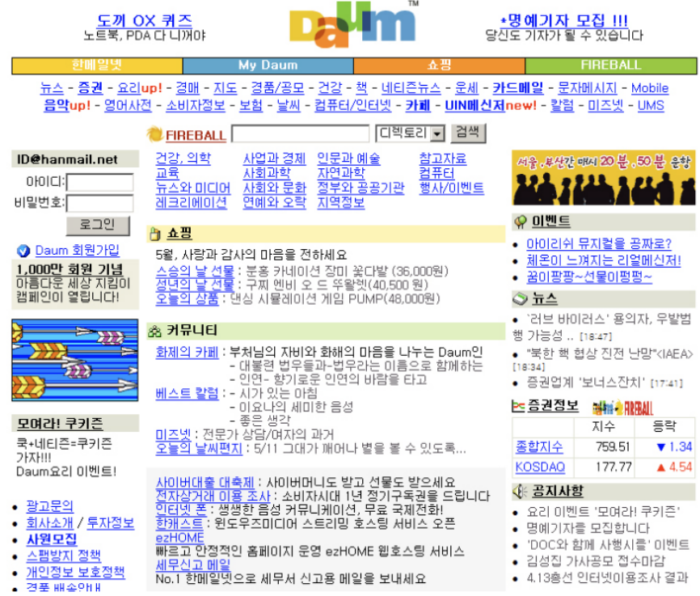The image size is (700, 596).
Task: Open the 미즈넷 community link
Action: (x=173, y=434)
